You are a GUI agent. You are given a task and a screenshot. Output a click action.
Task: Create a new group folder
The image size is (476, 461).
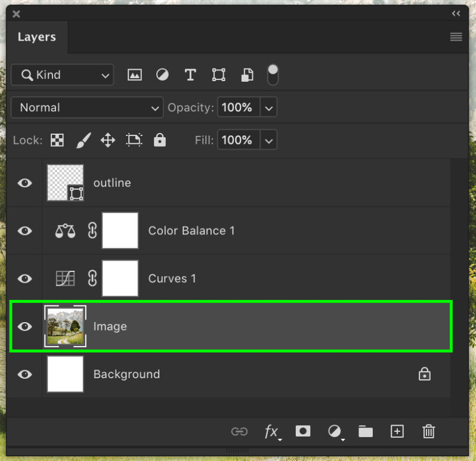(365, 431)
